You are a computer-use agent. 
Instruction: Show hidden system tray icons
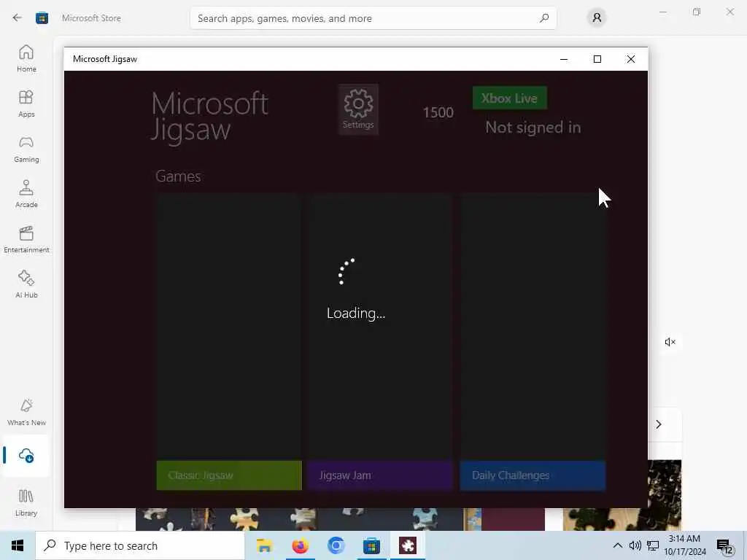617,545
